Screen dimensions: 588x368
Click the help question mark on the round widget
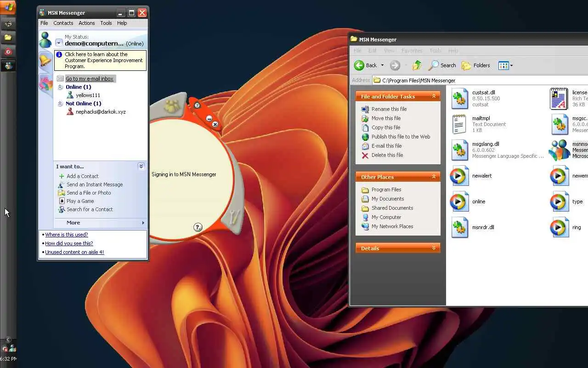coord(198,227)
